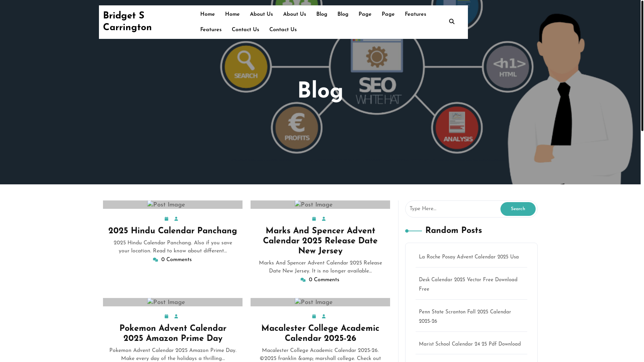The height and width of the screenshot is (362, 644).
Task: Open Macalester College Academic Calendar post title
Action: [320, 334]
